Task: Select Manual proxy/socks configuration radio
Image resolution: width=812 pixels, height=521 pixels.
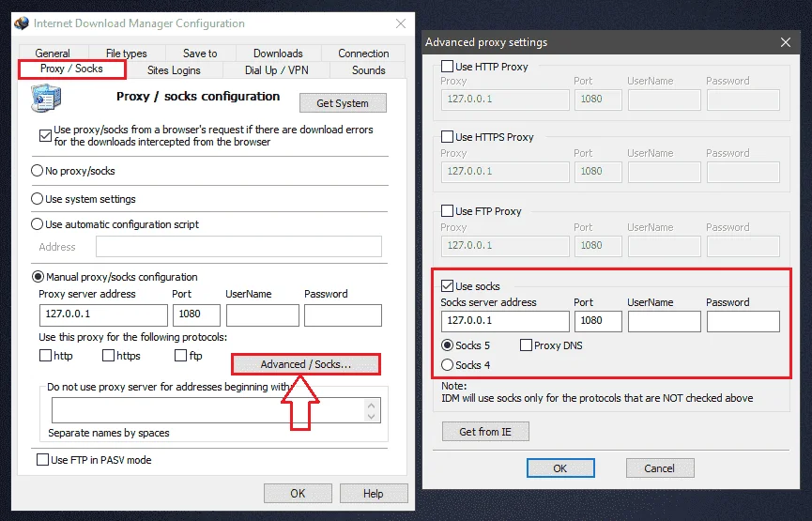Action: (38, 277)
